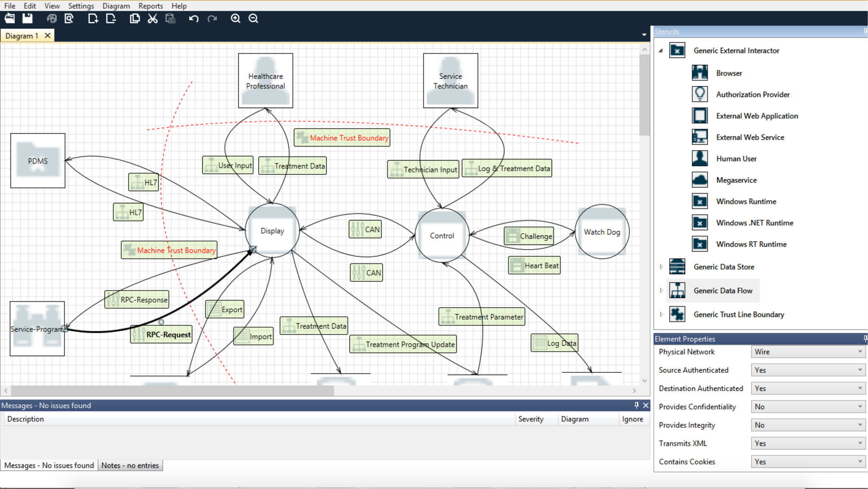868x489 pixels.
Task: Click the Save icon in toolbar
Action: (x=28, y=19)
